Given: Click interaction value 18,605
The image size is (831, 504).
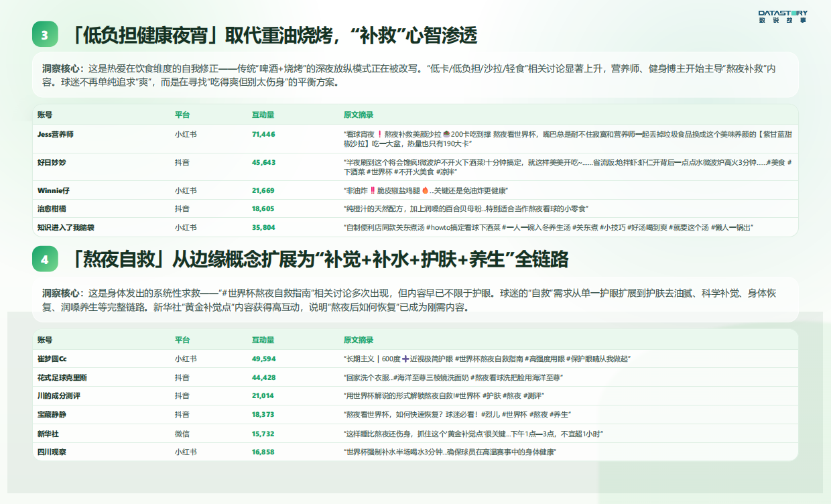Looking at the screenshot, I should click(x=263, y=209).
